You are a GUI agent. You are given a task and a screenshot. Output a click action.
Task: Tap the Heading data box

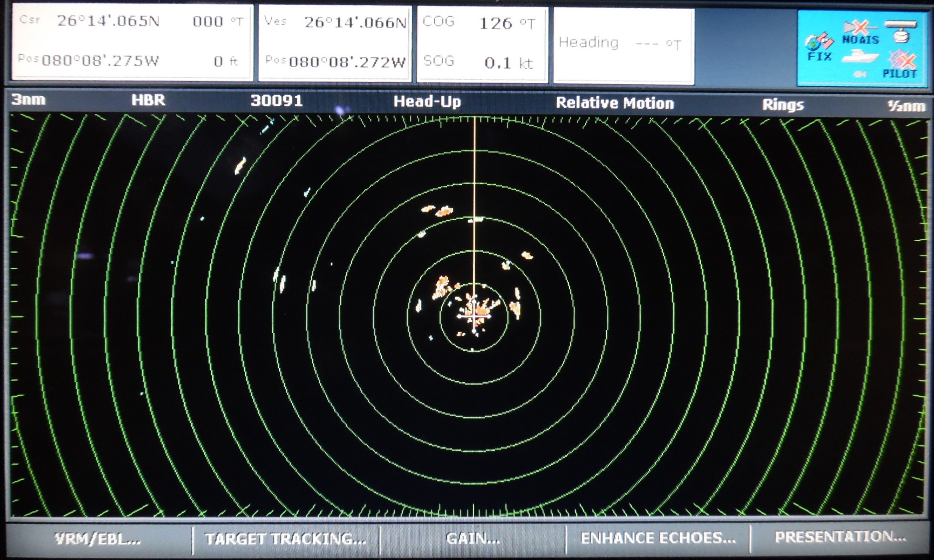point(623,45)
